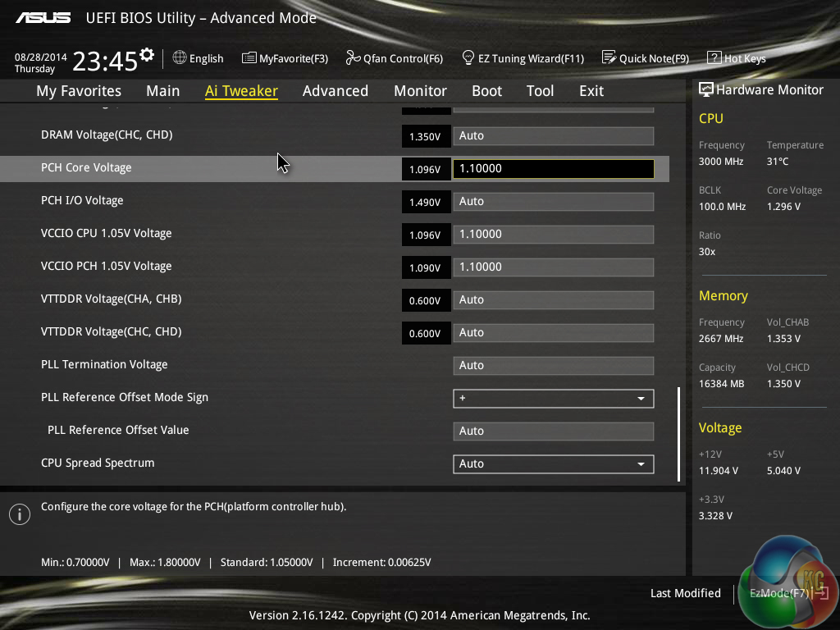The height and width of the screenshot is (630, 840).
Task: Click the globe language icon
Action: [180, 57]
